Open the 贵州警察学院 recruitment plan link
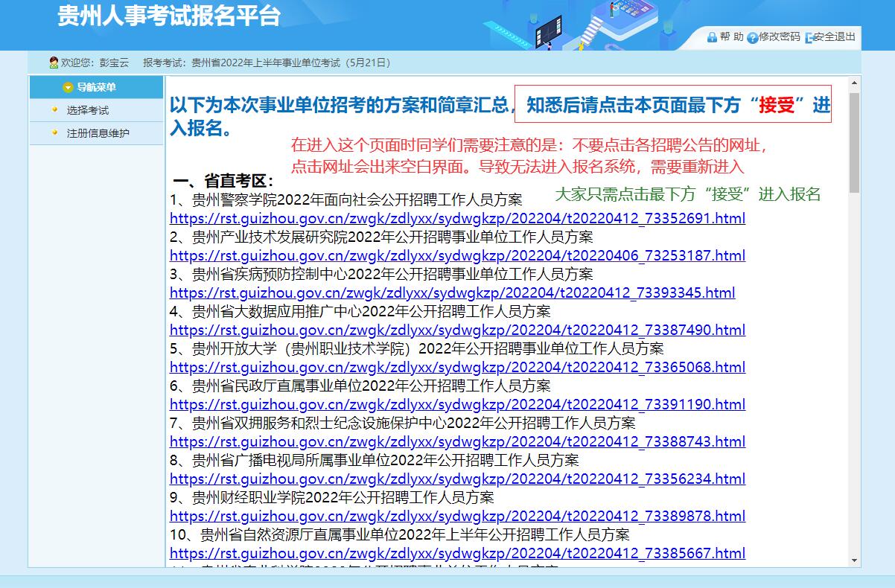This screenshot has height=588, width=895. pyautogui.click(x=457, y=218)
